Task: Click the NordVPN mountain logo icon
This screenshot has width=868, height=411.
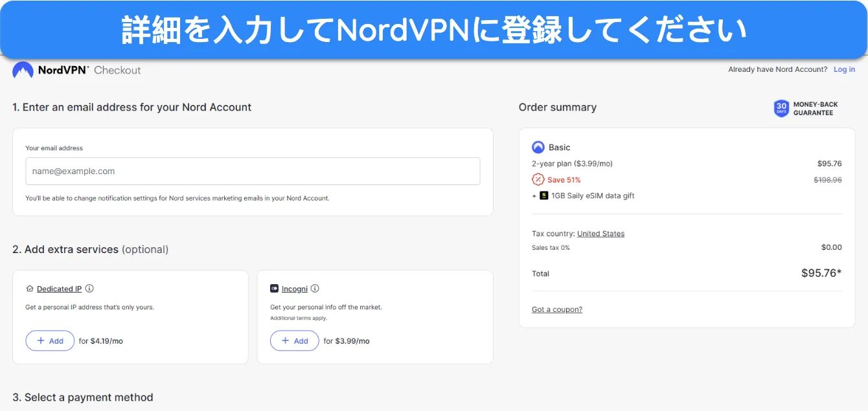Action: tap(23, 70)
